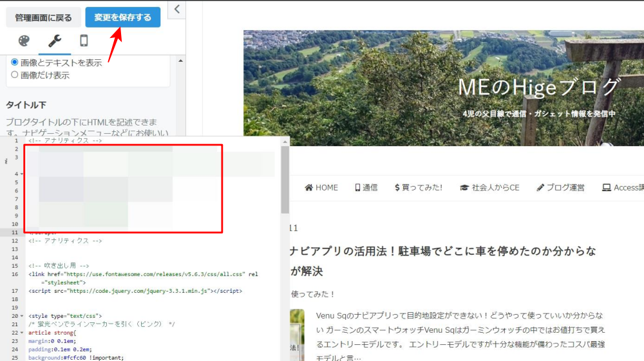
Task: Open the palette design themes tab
Action: pos(24,41)
